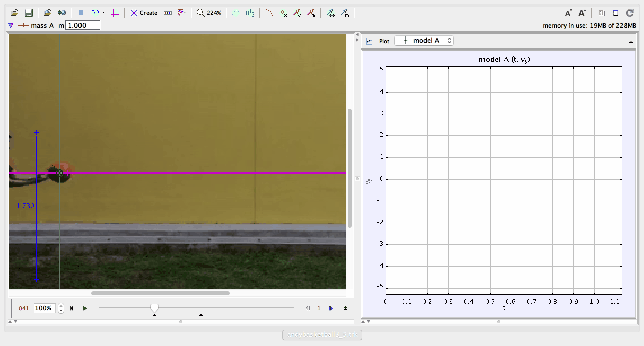Open clip settings filmstrip icon
This screenshot has height=346, width=644.
click(x=81, y=13)
